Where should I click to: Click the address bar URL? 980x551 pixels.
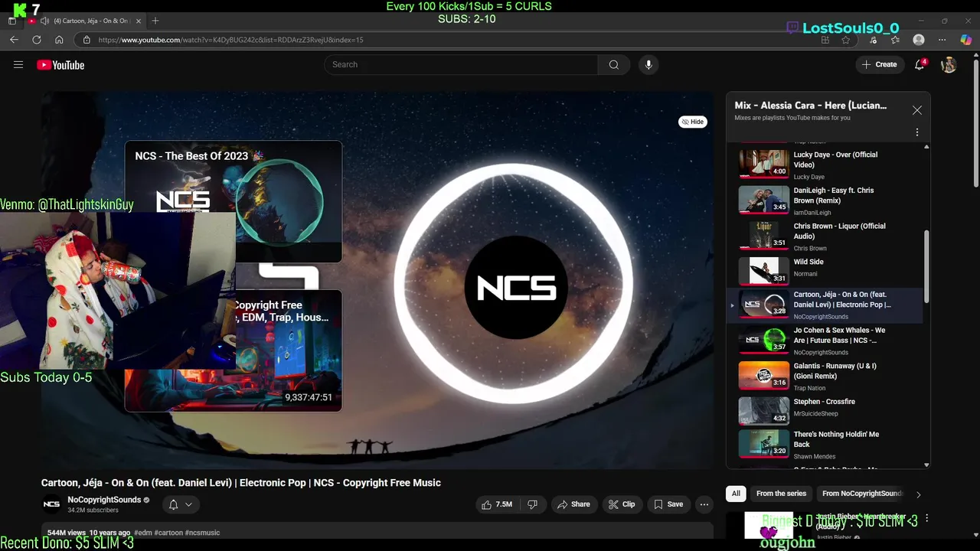coord(231,40)
